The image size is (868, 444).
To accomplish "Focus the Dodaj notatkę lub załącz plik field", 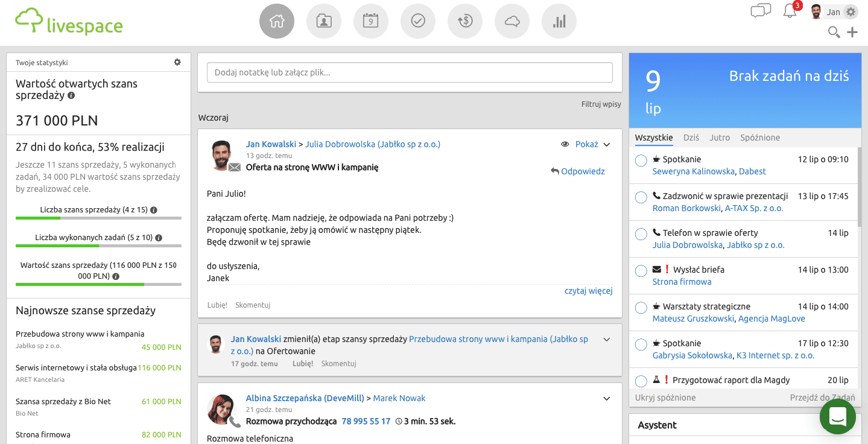I will (x=410, y=72).
